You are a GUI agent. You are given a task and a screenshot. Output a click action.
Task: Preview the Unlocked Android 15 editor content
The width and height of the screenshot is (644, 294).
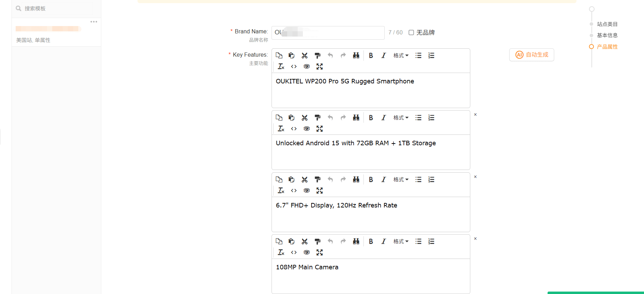point(307,129)
